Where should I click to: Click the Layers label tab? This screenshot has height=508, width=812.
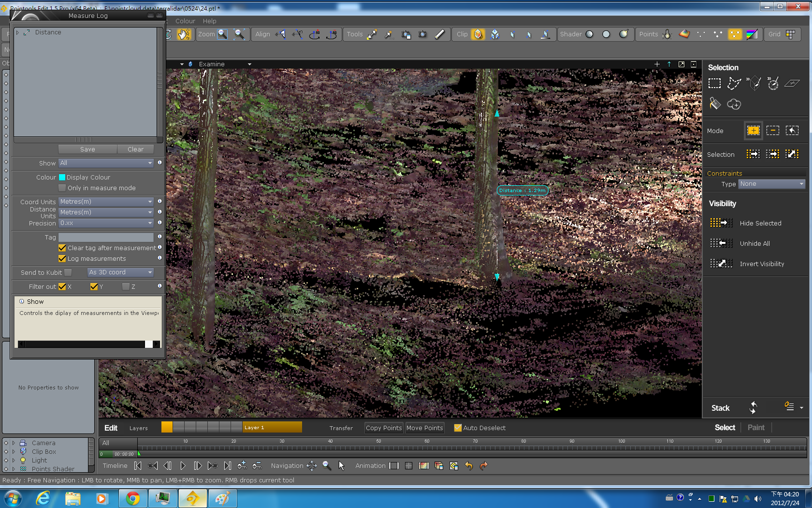coord(138,428)
